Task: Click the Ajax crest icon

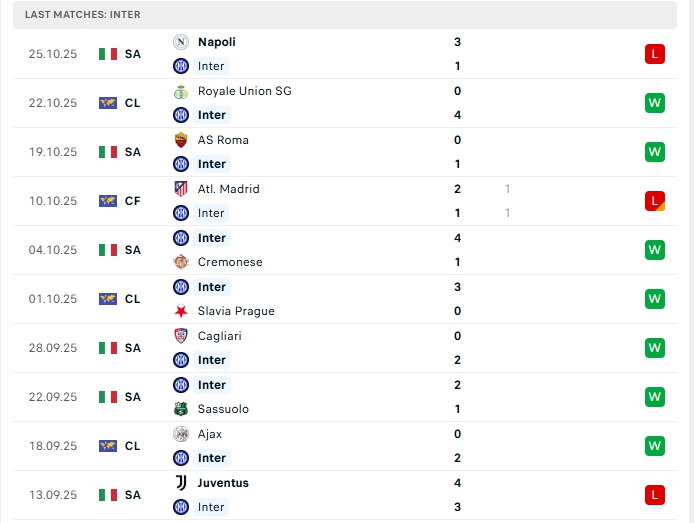Action: click(181, 434)
